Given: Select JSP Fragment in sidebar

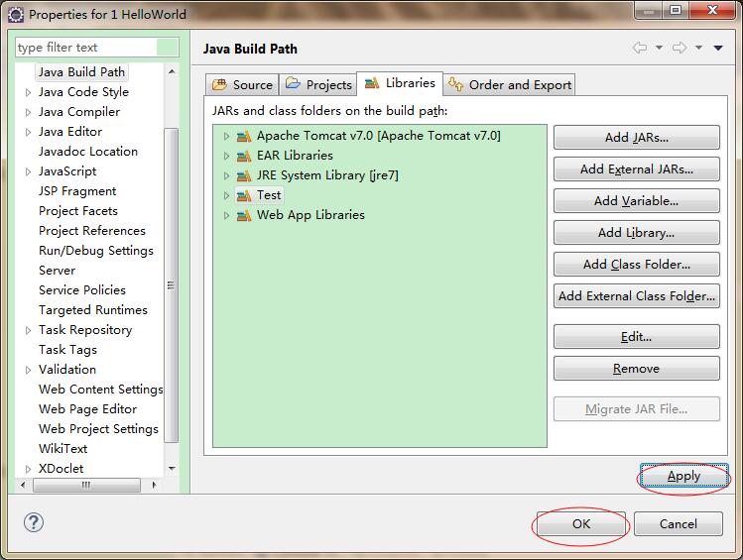Looking at the screenshot, I should (x=77, y=191).
